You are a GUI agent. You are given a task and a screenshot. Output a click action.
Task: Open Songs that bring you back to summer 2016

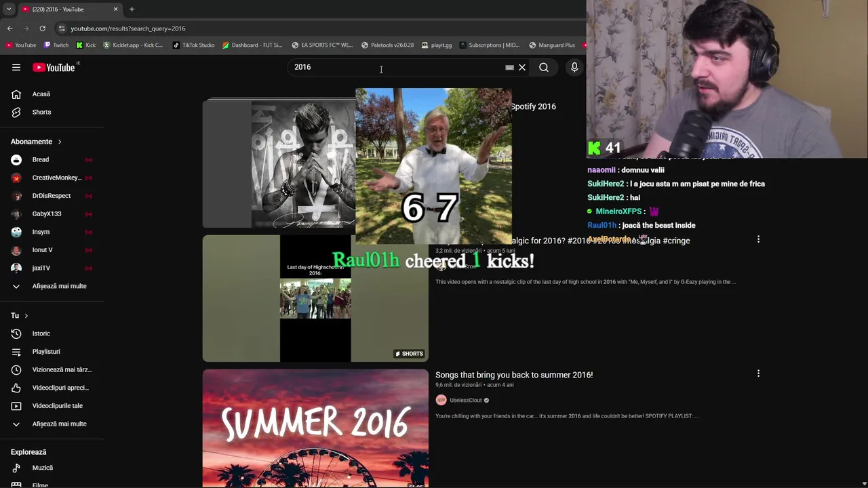click(514, 375)
